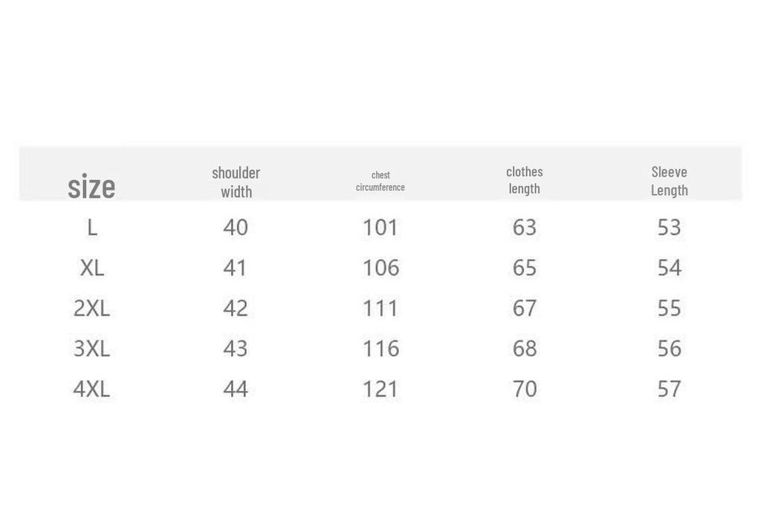This screenshot has height=532, width=761.
Task: Click the 'shoulder width' column header
Action: pos(236,182)
